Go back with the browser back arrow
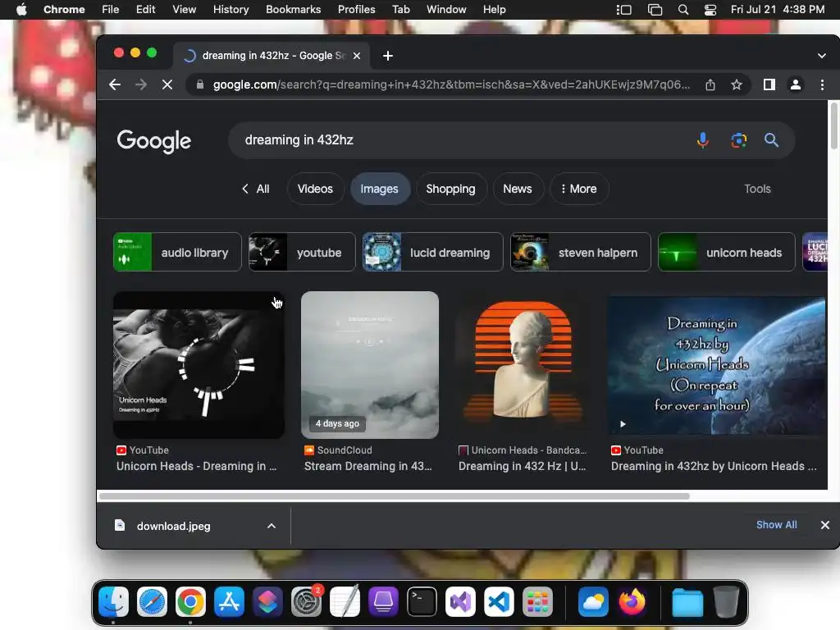This screenshot has width=840, height=630. coord(115,84)
